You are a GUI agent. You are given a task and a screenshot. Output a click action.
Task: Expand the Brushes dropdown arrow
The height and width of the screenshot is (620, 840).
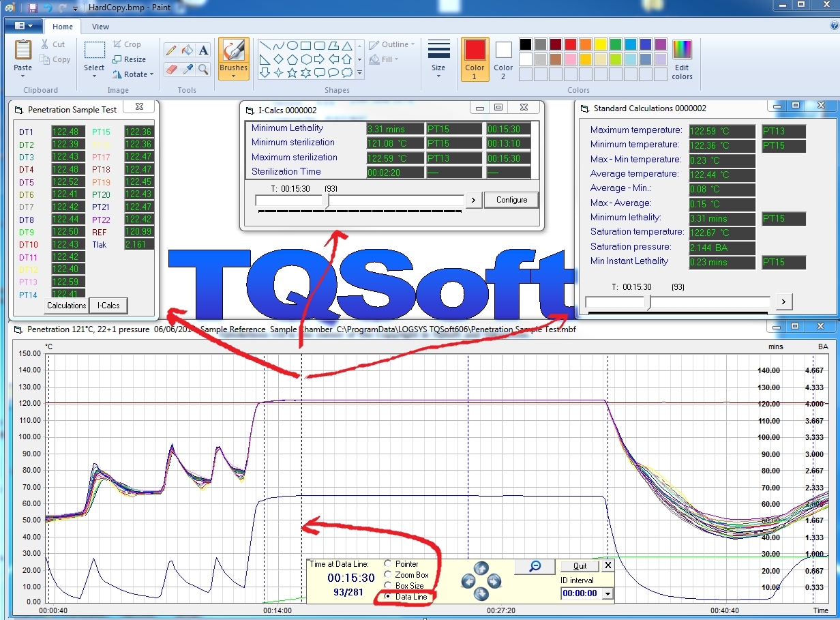[x=233, y=76]
